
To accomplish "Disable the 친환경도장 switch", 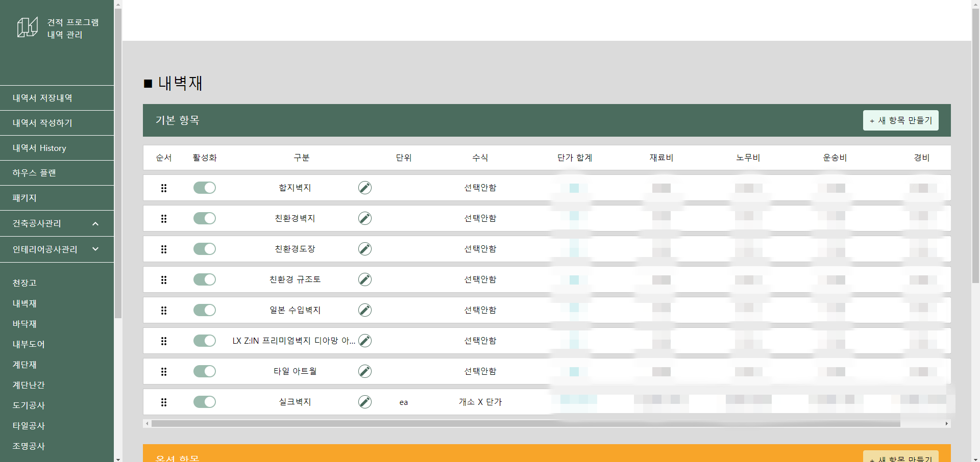I will tap(205, 249).
